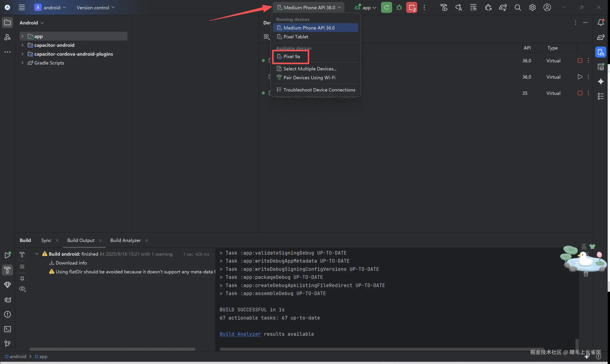The width and height of the screenshot is (610, 364).
Task: Open the Git version control icon in the sidebar
Action: click(7, 344)
